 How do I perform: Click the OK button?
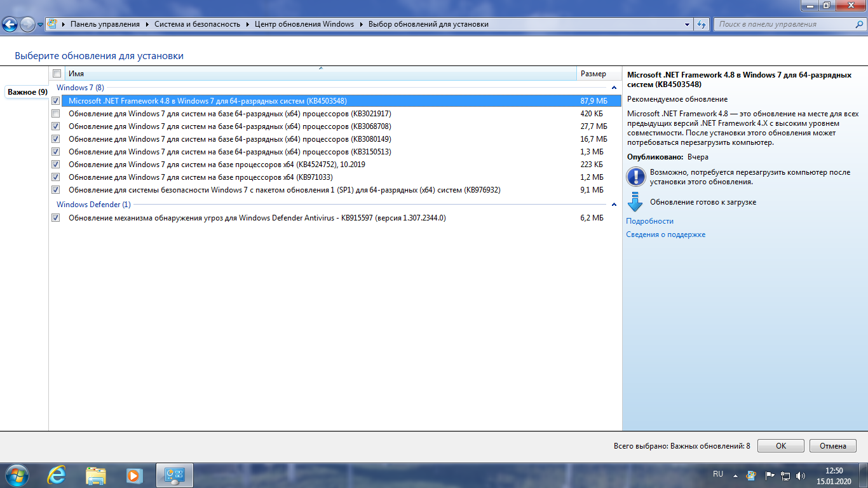point(781,446)
